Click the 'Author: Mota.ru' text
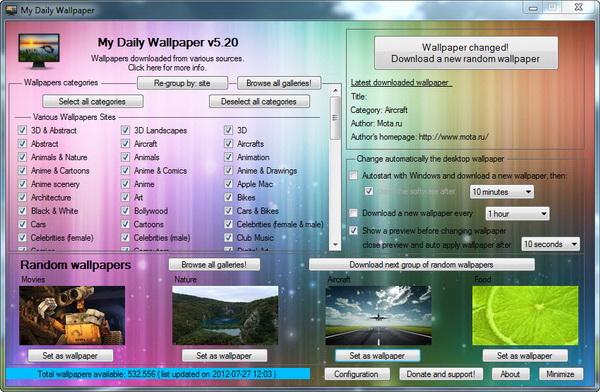 coord(377,123)
